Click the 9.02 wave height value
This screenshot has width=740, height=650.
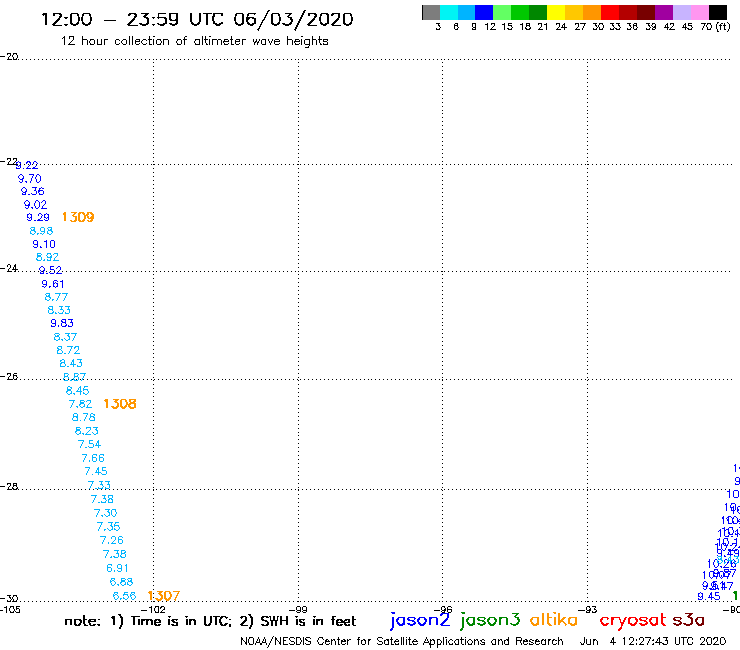(x=35, y=204)
